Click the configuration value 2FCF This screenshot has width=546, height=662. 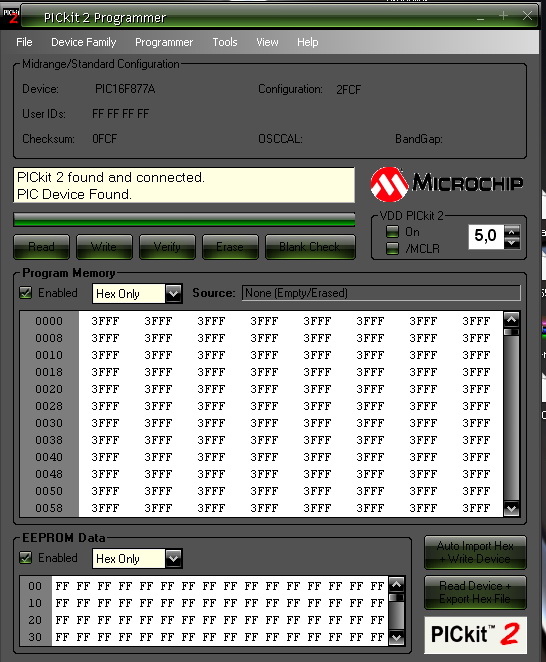click(349, 90)
